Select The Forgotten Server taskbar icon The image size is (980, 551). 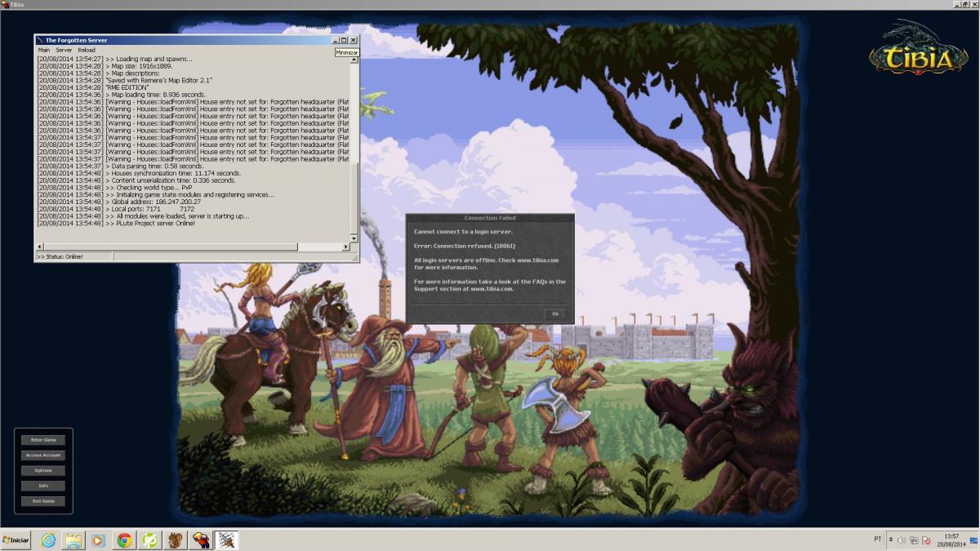(226, 540)
